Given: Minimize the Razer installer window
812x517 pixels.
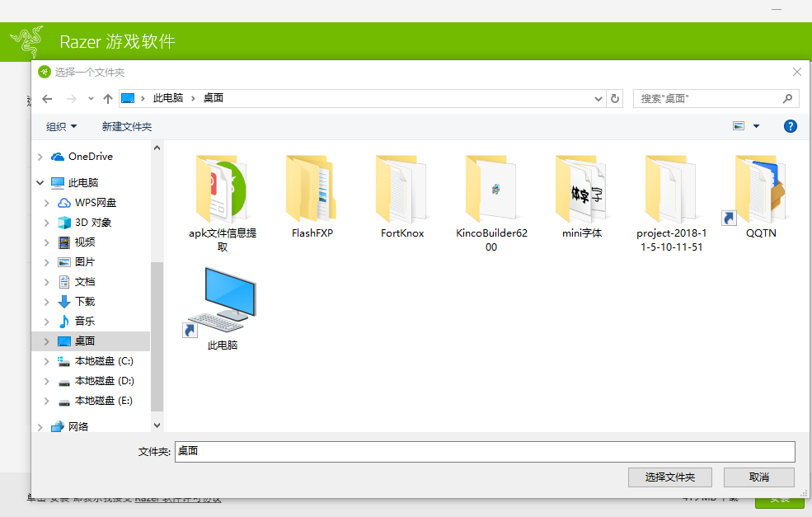Looking at the screenshot, I should click(x=777, y=9).
